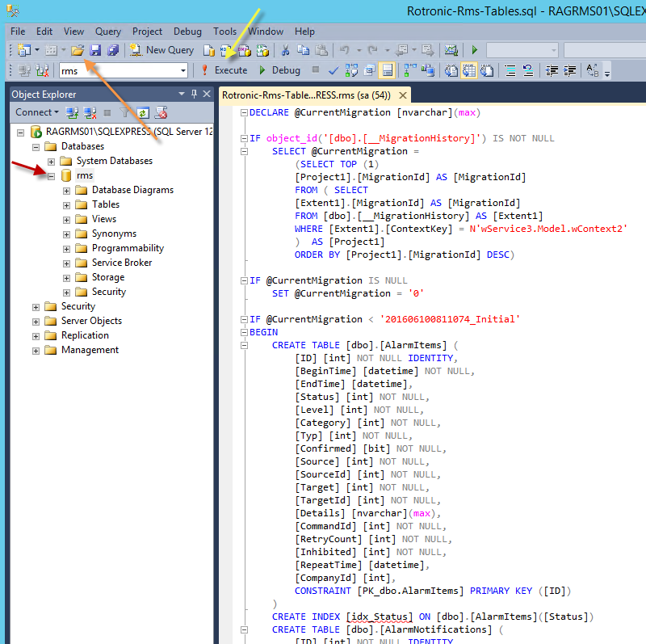Click the New Project icon
The image size is (646, 644).
pos(24,50)
